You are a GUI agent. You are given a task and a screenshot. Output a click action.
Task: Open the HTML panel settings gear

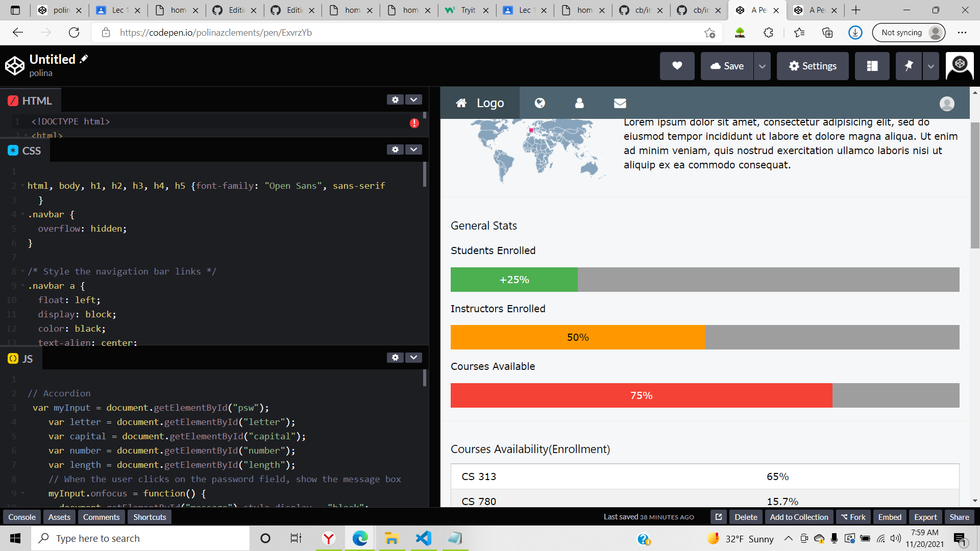pos(396,99)
